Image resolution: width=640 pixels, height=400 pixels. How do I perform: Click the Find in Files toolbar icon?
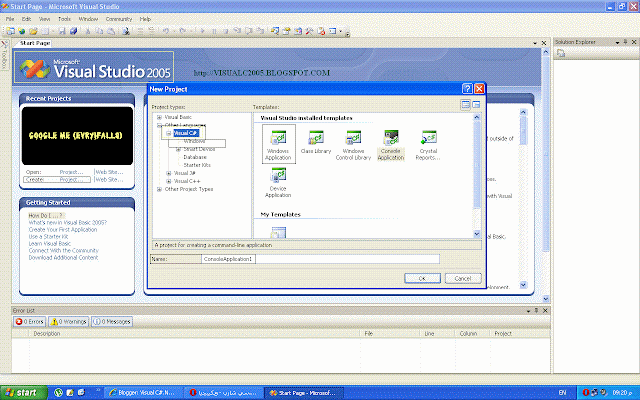[x=126, y=31]
